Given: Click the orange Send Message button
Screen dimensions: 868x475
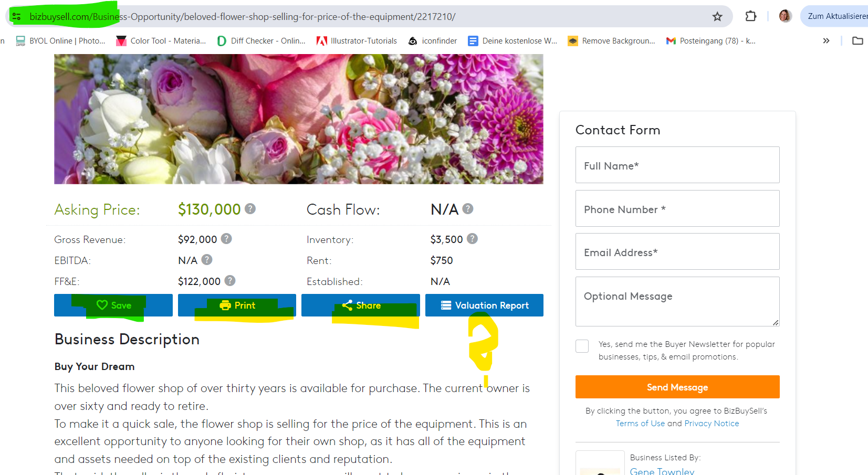Looking at the screenshot, I should pos(677,387).
